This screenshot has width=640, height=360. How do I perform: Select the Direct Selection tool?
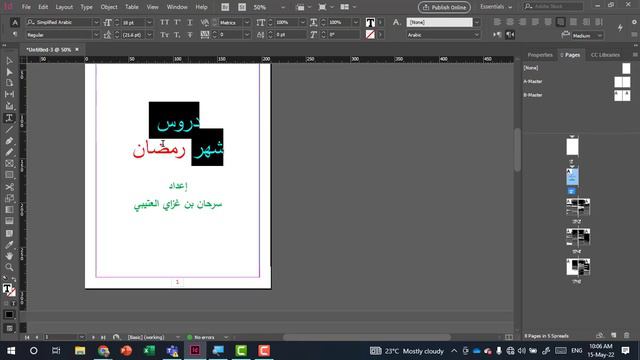click(9, 72)
